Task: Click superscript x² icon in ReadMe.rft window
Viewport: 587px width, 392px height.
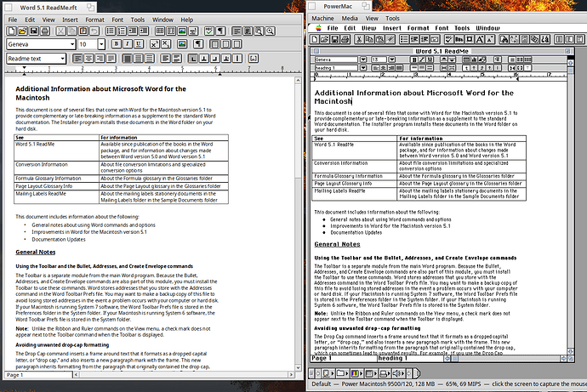Action: coord(155,44)
